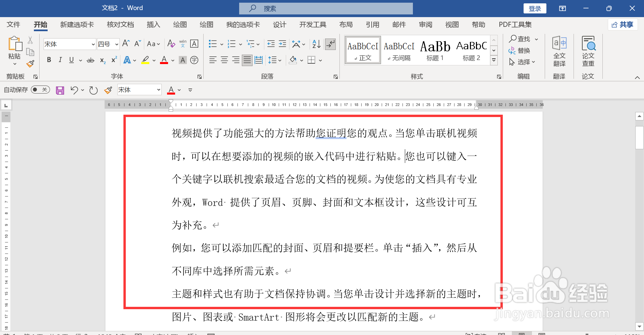Select the yellow text highlight color
Image resolution: width=644 pixels, height=335 pixels.
[145, 60]
